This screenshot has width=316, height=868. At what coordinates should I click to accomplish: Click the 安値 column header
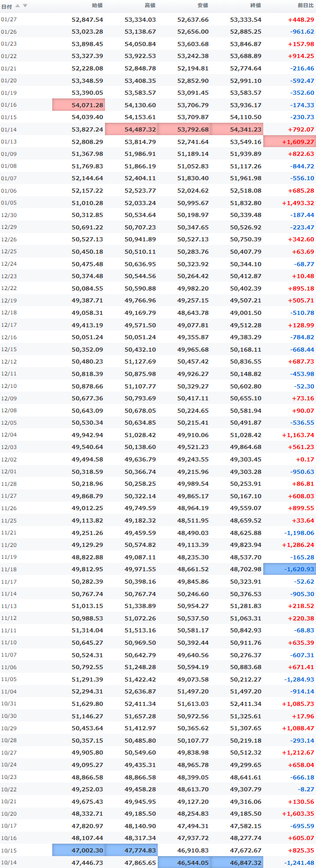pyautogui.click(x=203, y=6)
